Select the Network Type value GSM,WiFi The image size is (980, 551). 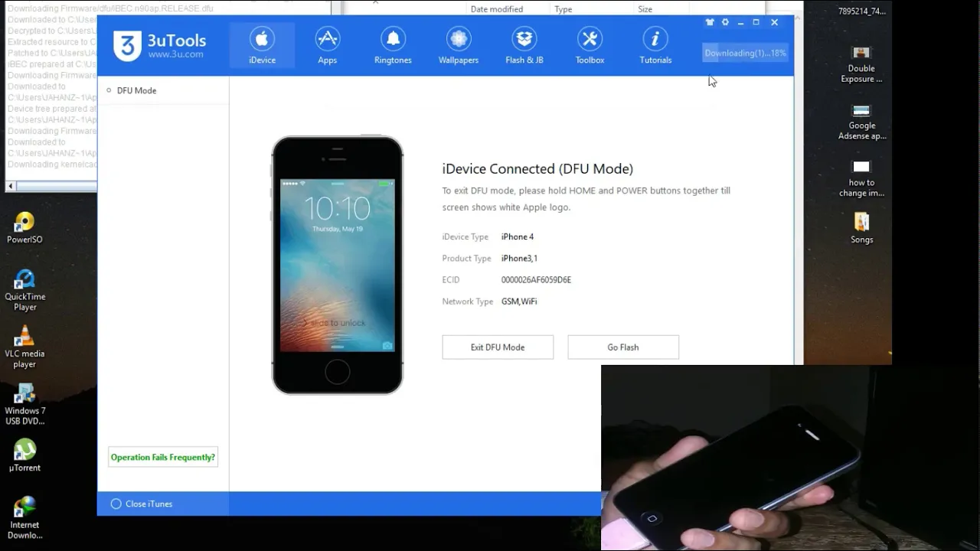point(519,301)
